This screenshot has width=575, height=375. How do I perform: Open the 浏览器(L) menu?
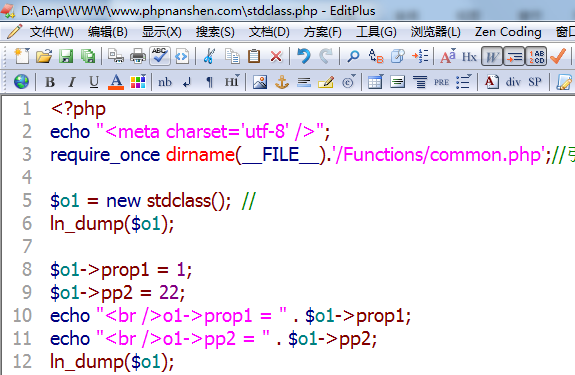pos(436,32)
